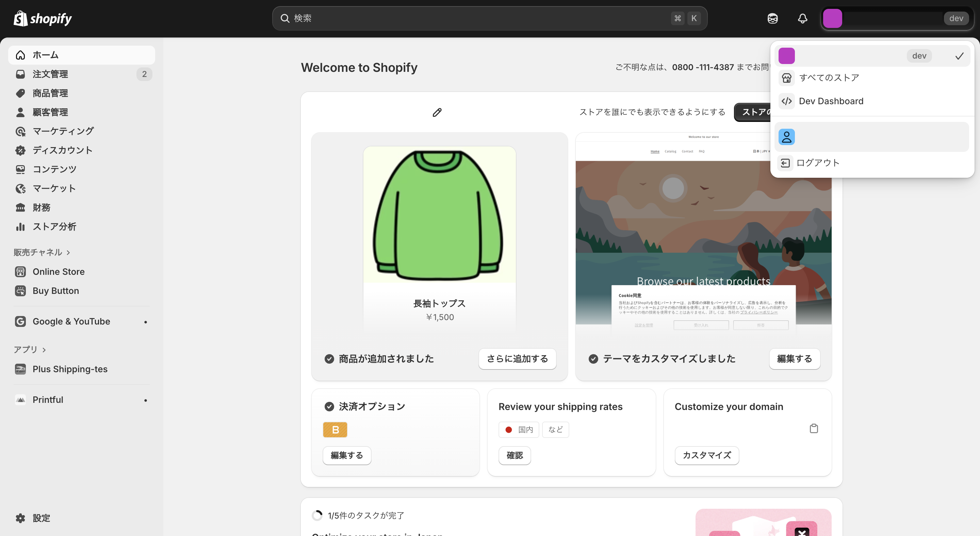Viewport: 980px width, 536px height.
Task: Click product added completed checkmark
Action: 329,359
